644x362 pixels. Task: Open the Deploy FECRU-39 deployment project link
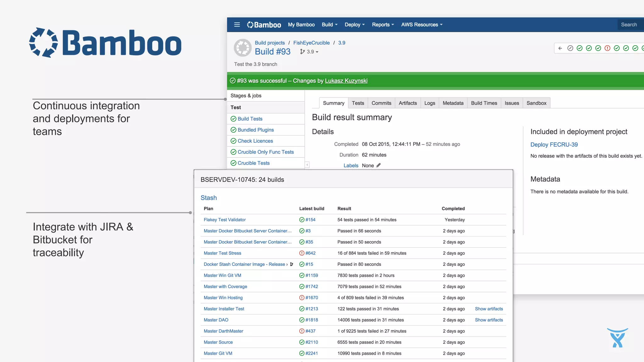(554, 145)
